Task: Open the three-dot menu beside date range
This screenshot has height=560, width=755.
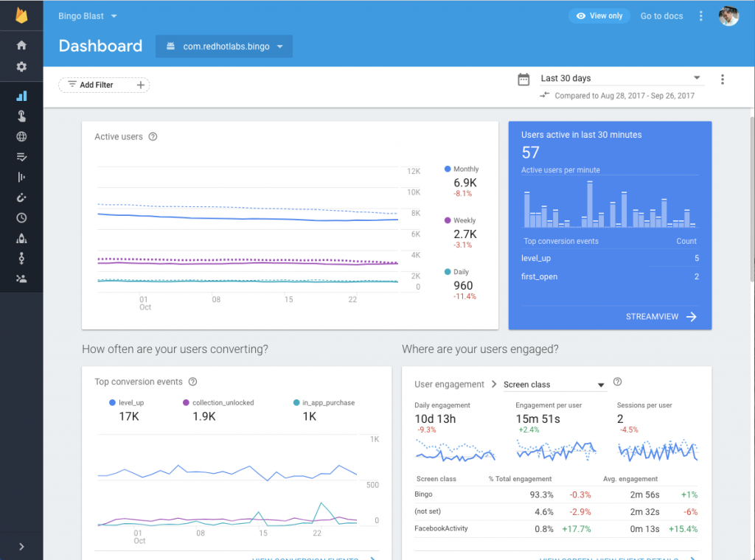Action: point(722,80)
